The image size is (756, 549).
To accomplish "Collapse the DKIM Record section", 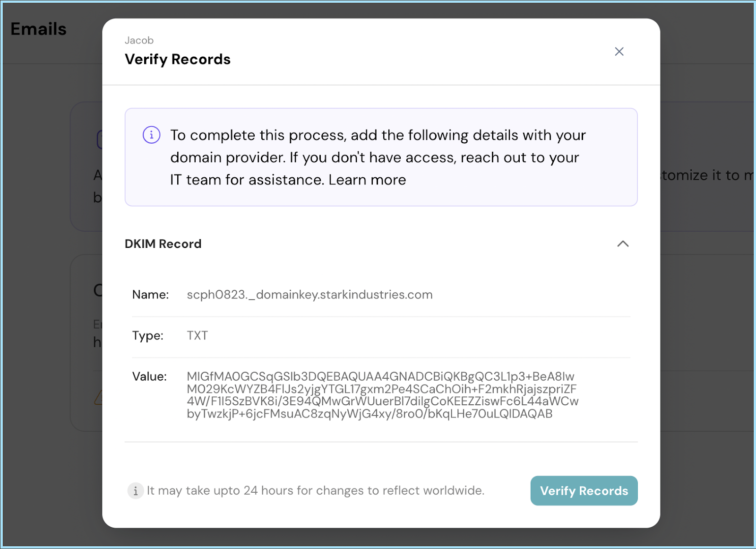I will pos(623,244).
